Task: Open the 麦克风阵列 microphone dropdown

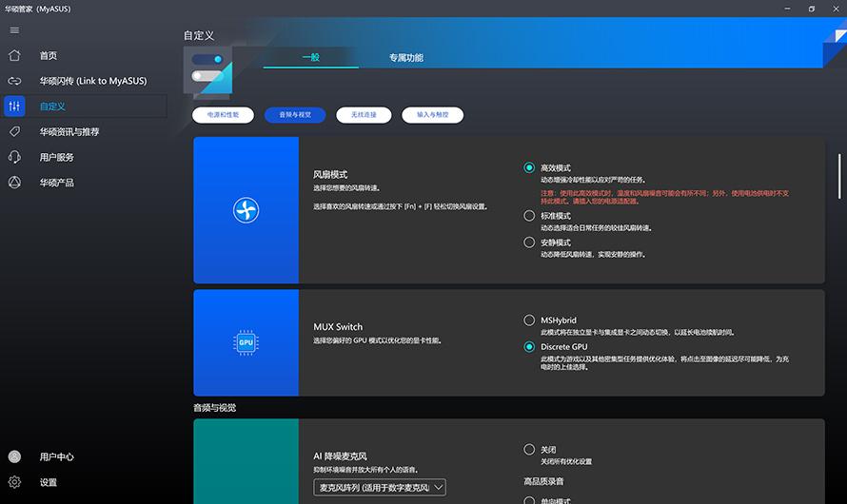Action: pos(380,487)
